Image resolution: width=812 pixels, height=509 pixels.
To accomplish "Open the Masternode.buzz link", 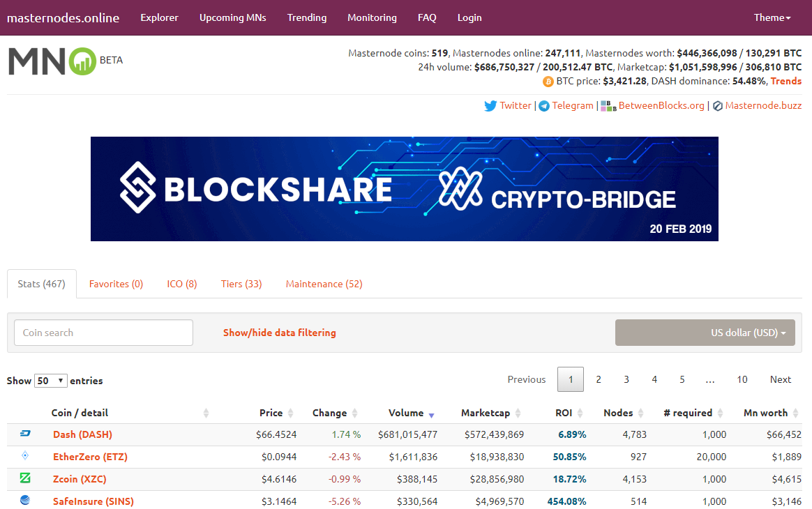I will (763, 105).
